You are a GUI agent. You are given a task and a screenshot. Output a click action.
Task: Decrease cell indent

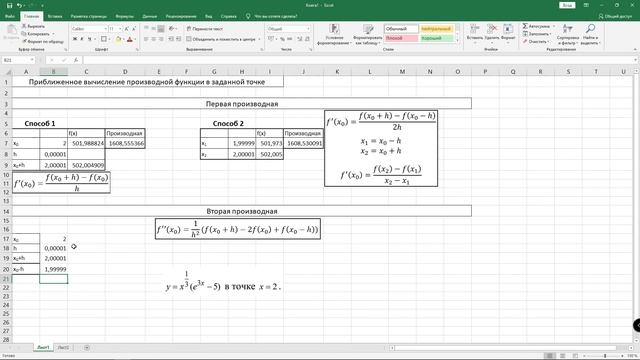(x=171, y=39)
